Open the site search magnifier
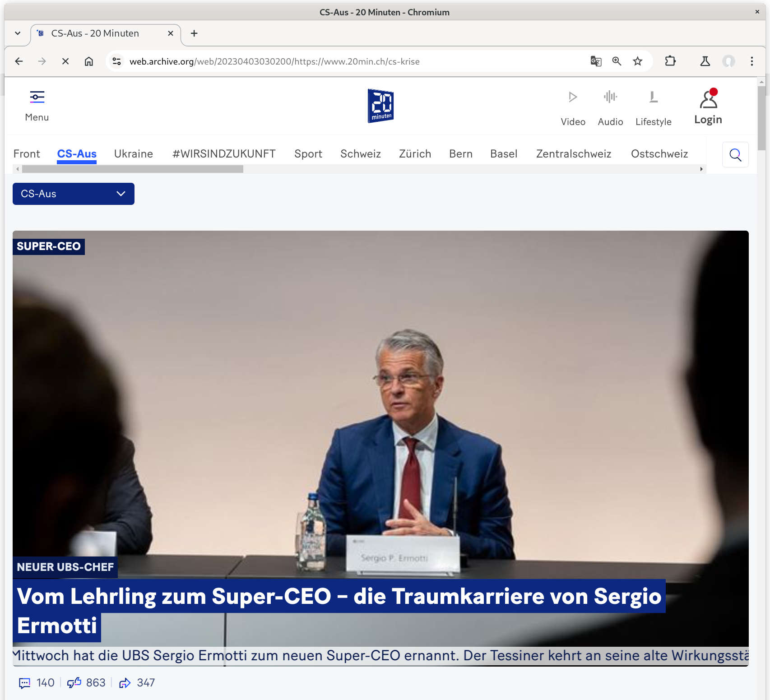Image resolution: width=770 pixels, height=700 pixels. (735, 155)
